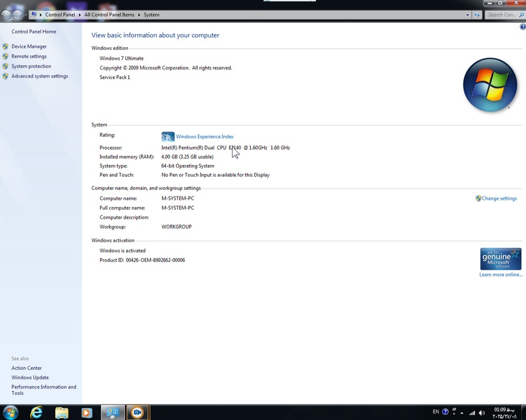Navigate back with the Back arrow

click(x=6, y=15)
